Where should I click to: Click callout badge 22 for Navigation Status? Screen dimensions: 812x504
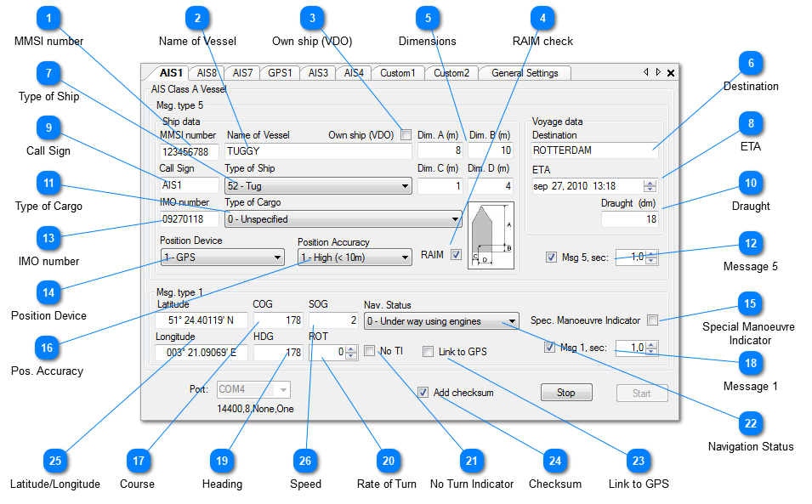(x=751, y=423)
